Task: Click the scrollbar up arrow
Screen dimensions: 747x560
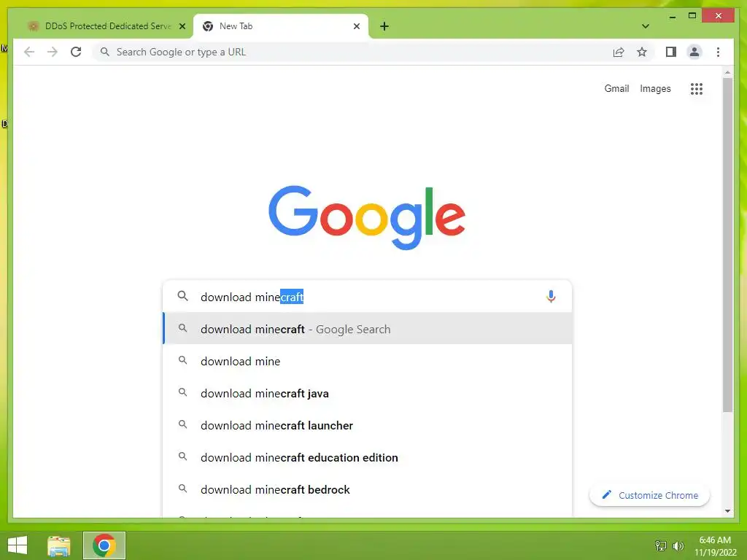Action: click(x=727, y=72)
